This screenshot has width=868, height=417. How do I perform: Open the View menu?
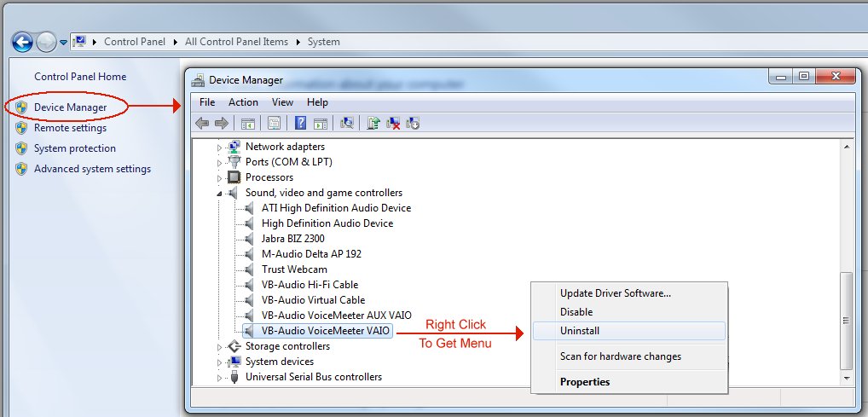(282, 102)
